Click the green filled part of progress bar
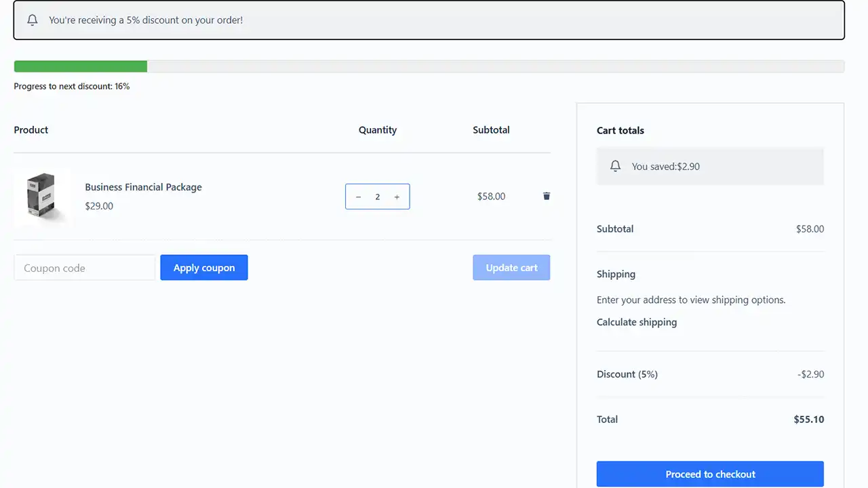This screenshot has height=488, width=868. pyautogui.click(x=80, y=66)
